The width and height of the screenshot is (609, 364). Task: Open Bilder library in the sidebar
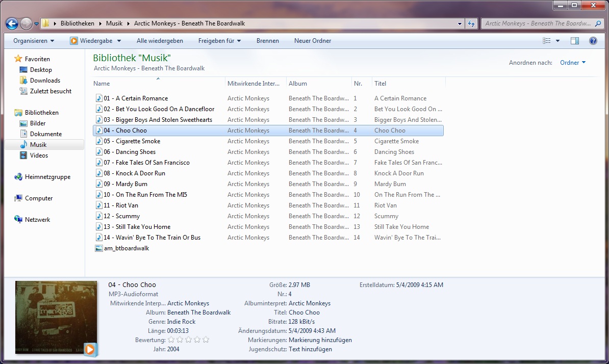(38, 123)
